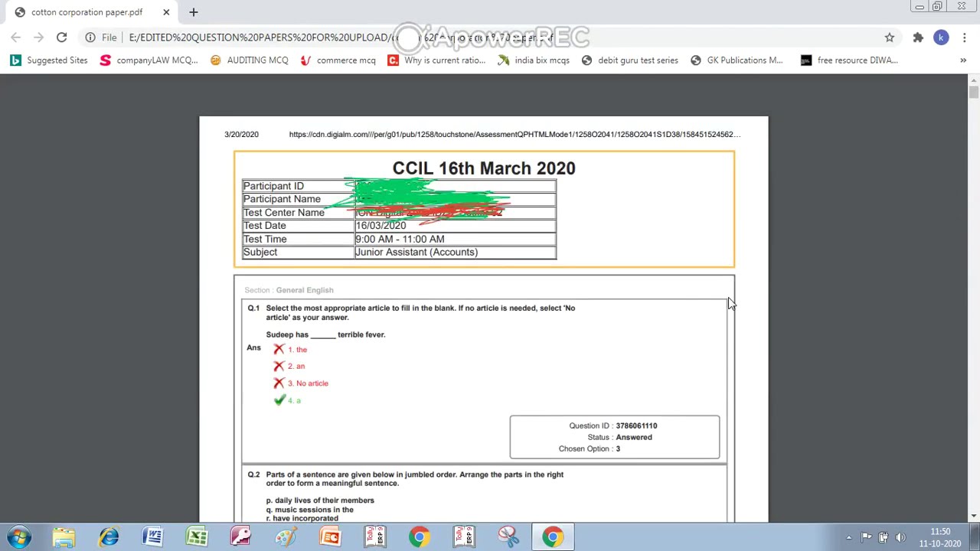This screenshot has width=980, height=551.
Task: Open the volume control in system tray
Action: [900, 537]
